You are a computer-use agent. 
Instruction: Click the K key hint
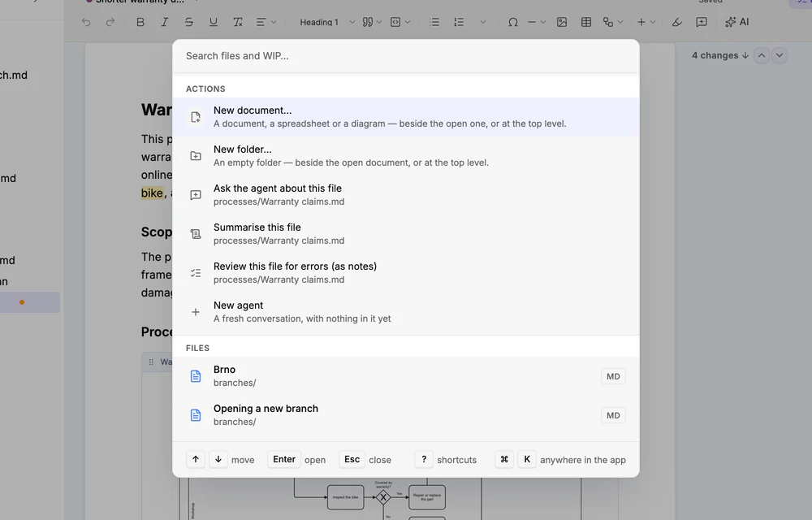pos(527,459)
